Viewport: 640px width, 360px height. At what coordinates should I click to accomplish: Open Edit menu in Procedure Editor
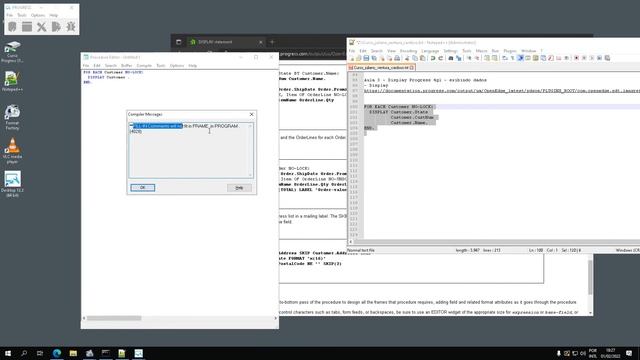tap(97, 66)
